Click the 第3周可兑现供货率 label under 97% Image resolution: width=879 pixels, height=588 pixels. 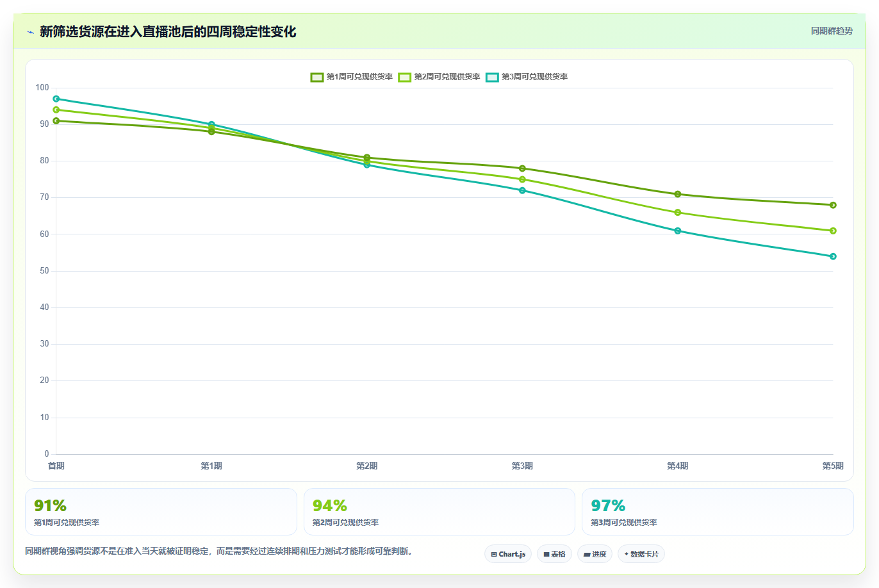(x=624, y=523)
